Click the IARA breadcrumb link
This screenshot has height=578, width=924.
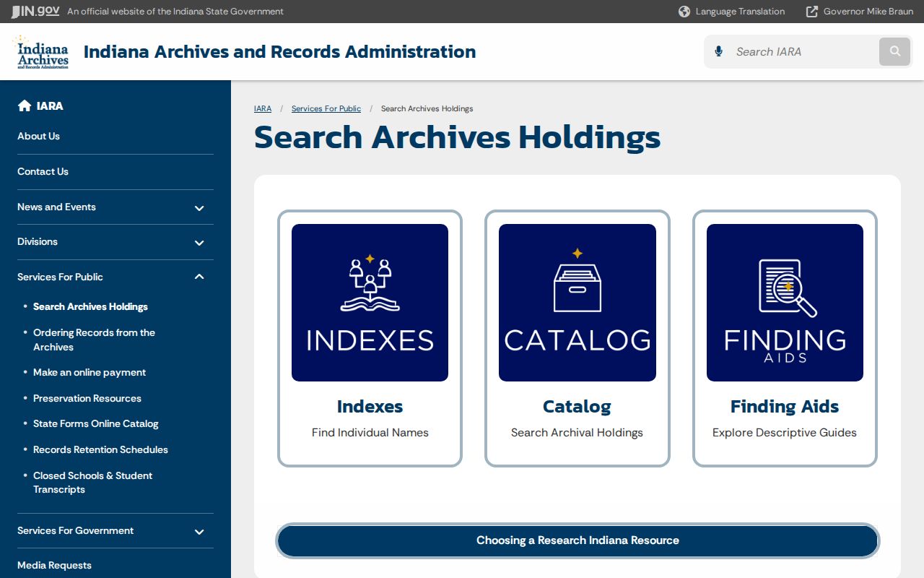pos(263,108)
